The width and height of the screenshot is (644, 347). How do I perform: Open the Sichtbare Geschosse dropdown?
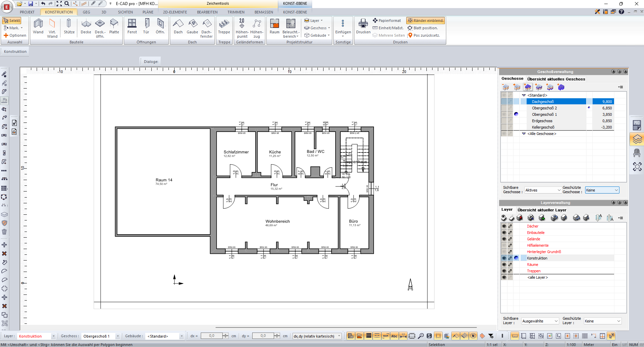[543, 190]
